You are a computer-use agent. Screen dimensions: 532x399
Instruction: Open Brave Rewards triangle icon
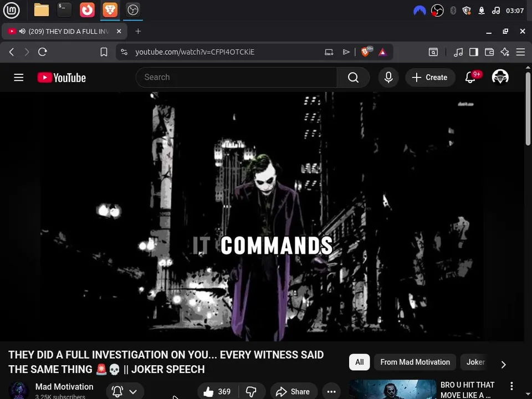[x=383, y=52]
